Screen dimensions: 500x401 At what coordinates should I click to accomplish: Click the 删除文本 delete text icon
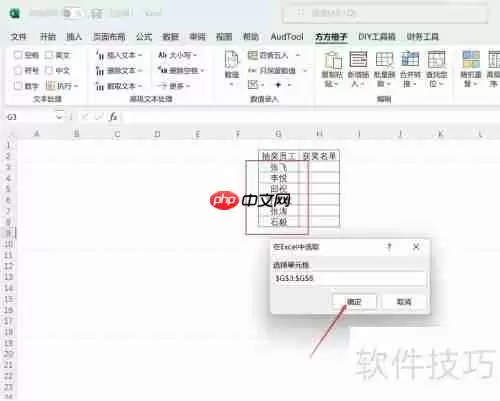[100, 71]
